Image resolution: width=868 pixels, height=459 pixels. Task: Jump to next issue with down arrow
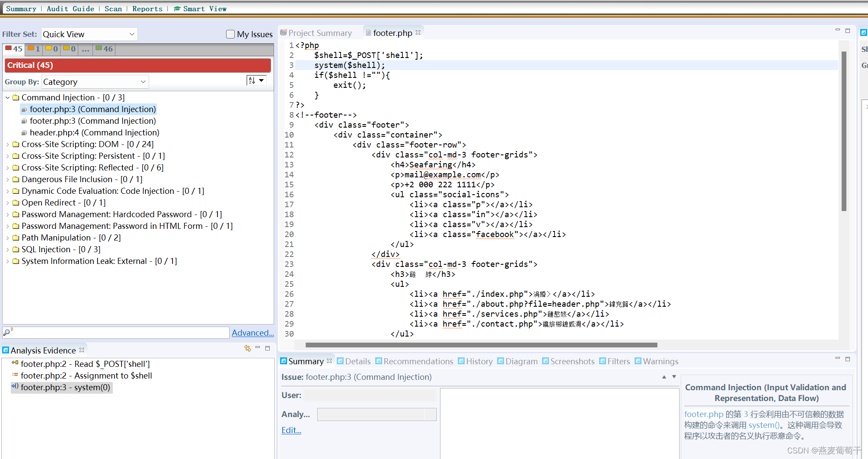(674, 377)
